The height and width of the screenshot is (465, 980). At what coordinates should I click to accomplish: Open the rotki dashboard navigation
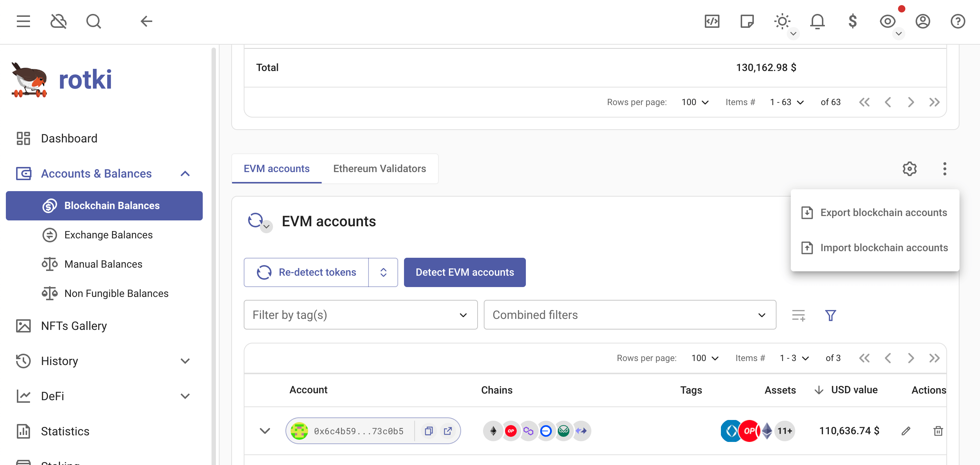[x=69, y=138]
